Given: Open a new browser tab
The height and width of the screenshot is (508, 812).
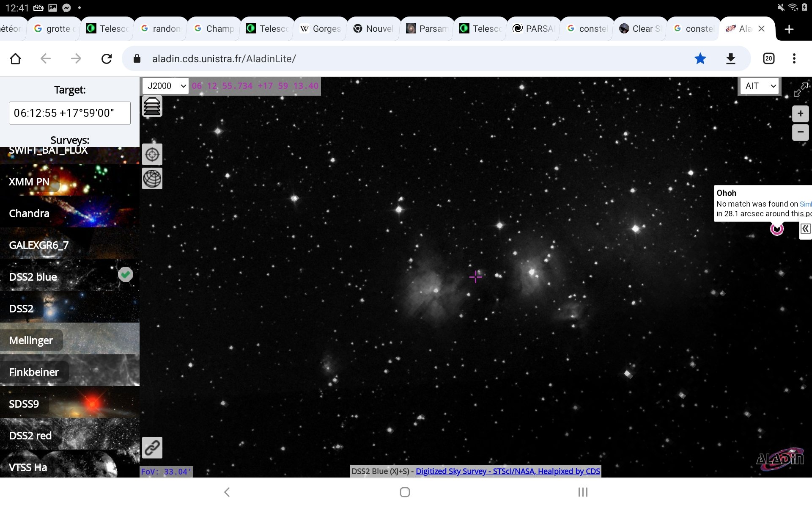Looking at the screenshot, I should click(x=789, y=29).
